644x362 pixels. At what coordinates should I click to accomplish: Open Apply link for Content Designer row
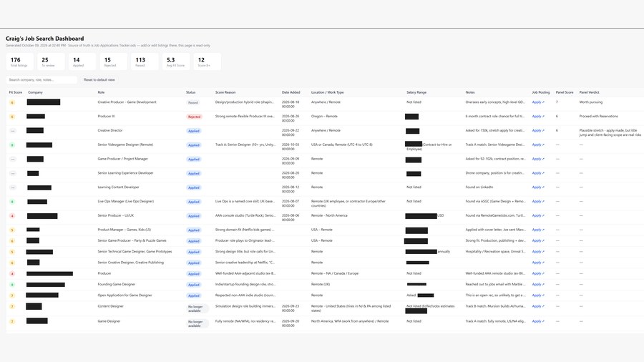(x=538, y=306)
